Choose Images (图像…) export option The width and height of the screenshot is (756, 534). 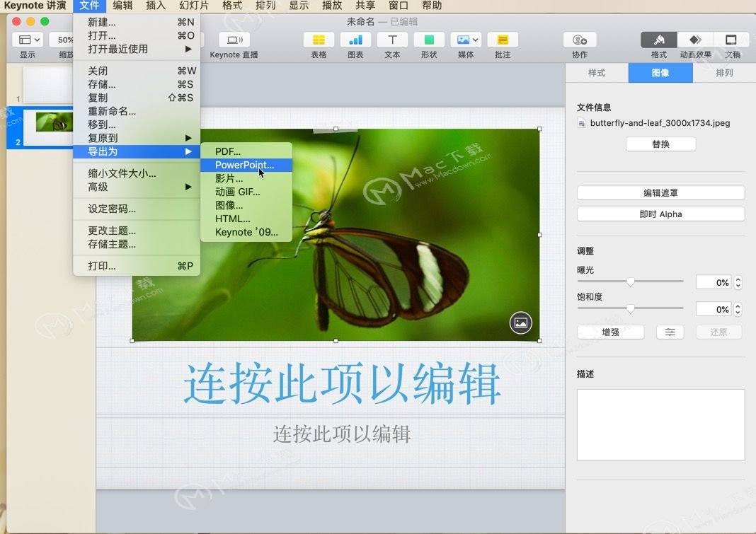246,205
